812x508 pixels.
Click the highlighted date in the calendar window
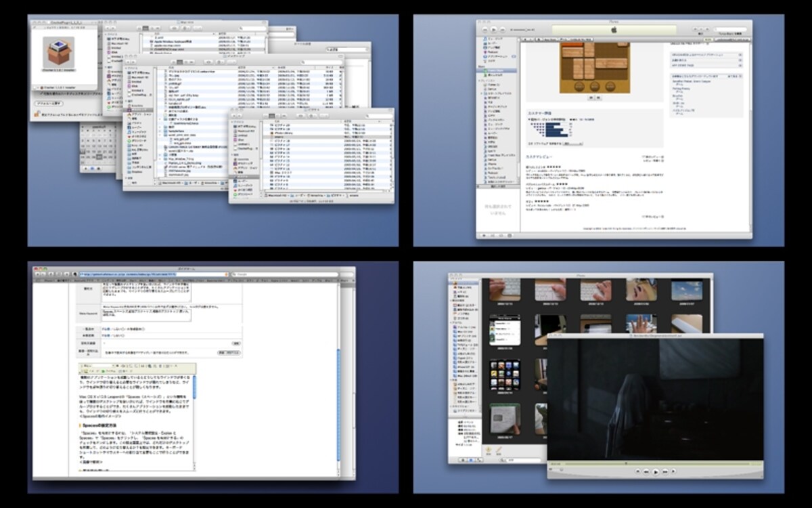(99, 156)
